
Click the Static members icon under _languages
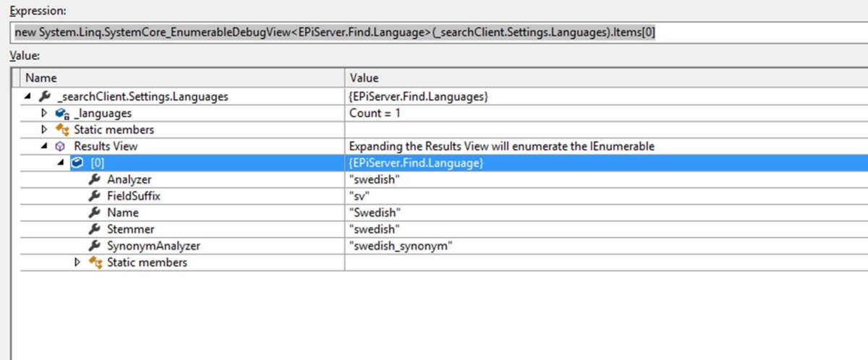tap(61, 130)
